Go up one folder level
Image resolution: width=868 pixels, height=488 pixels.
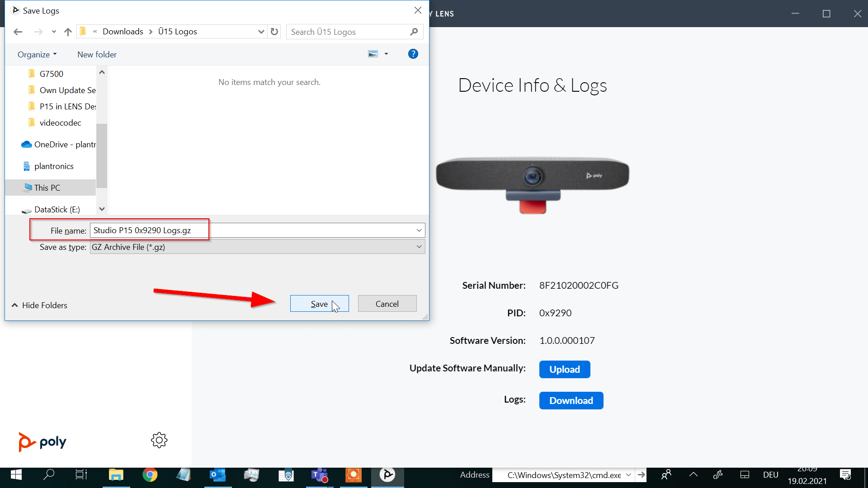(68, 32)
